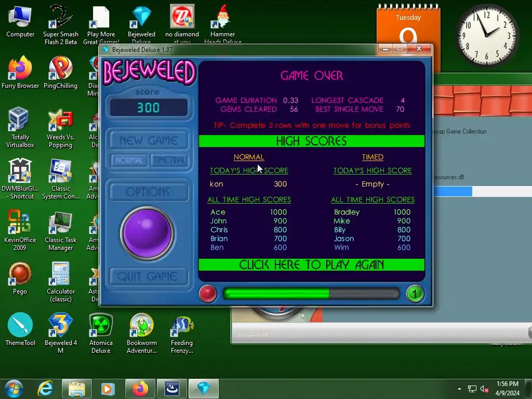
Task: Click the High Scores green header
Action: tap(312, 141)
